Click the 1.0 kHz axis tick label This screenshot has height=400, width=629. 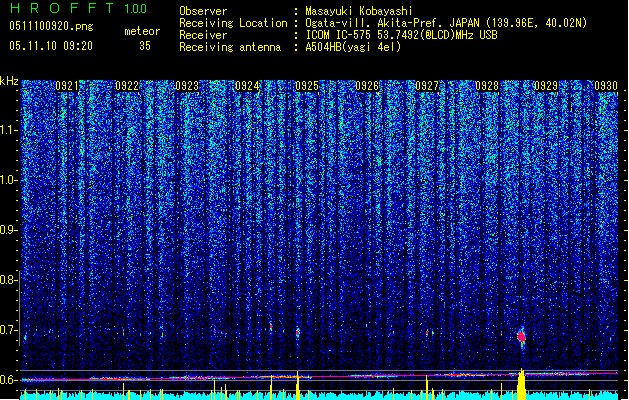coord(9,180)
